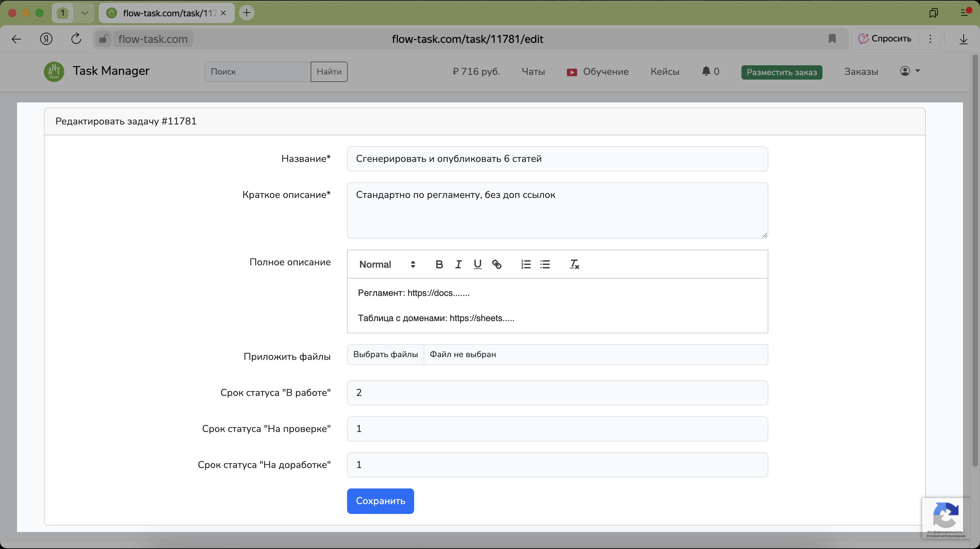Open the Заказы page

point(861,71)
